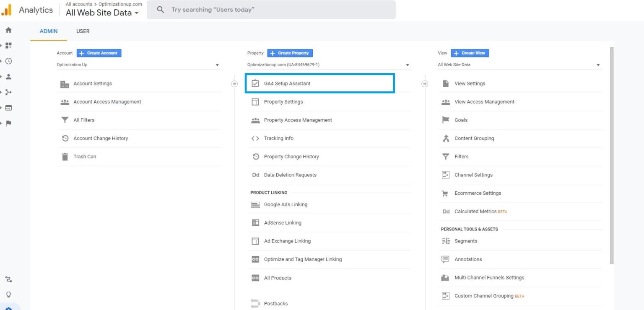This screenshot has height=310, width=644.
Task: Click the Behavior reports icon
Action: click(x=8, y=107)
